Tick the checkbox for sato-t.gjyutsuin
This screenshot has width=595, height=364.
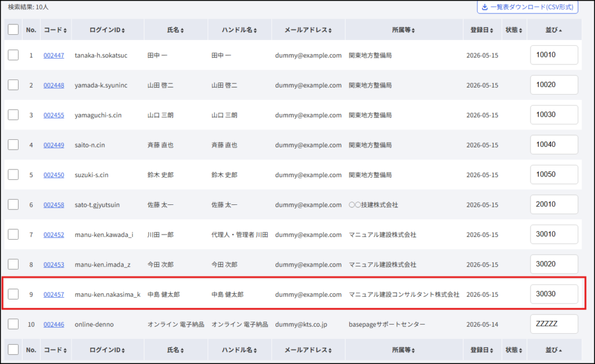13,204
